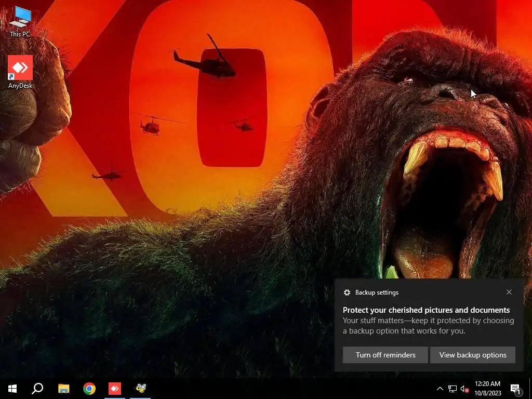532x399 pixels.
Task: Open the This PC desktop icon
Action: coord(20,22)
